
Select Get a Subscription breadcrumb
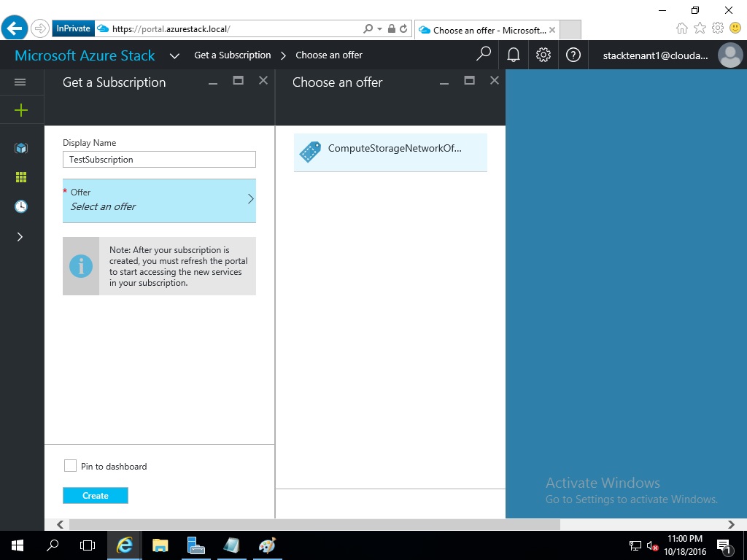[x=233, y=55]
